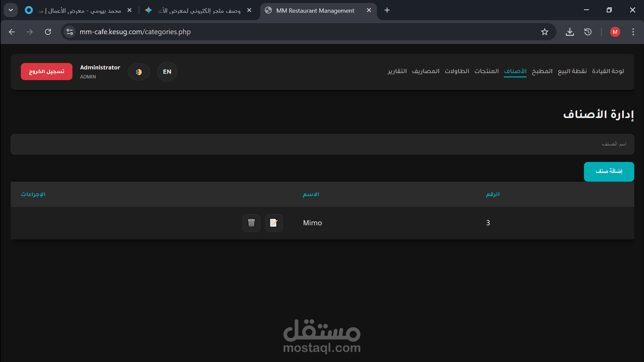Reload the categories page
Screen dimensions: 644x362
click(48, 32)
